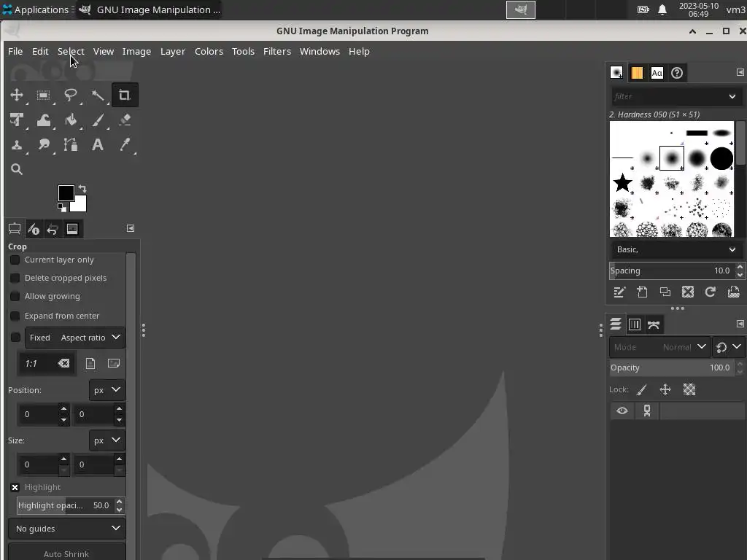Enable Allow growing checkbox
Viewport: 747px width, 560px height.
[x=15, y=296]
